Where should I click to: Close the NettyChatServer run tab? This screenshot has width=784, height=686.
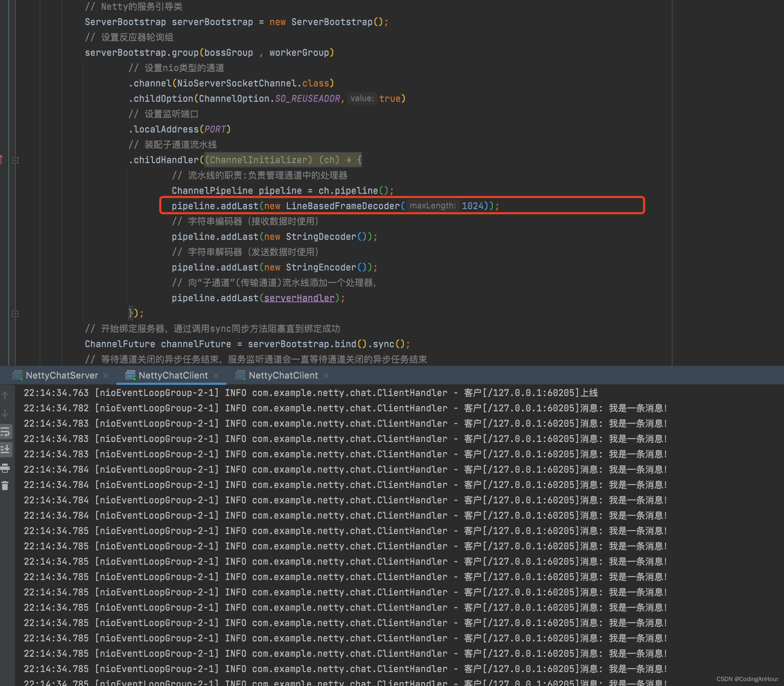pyautogui.click(x=106, y=376)
